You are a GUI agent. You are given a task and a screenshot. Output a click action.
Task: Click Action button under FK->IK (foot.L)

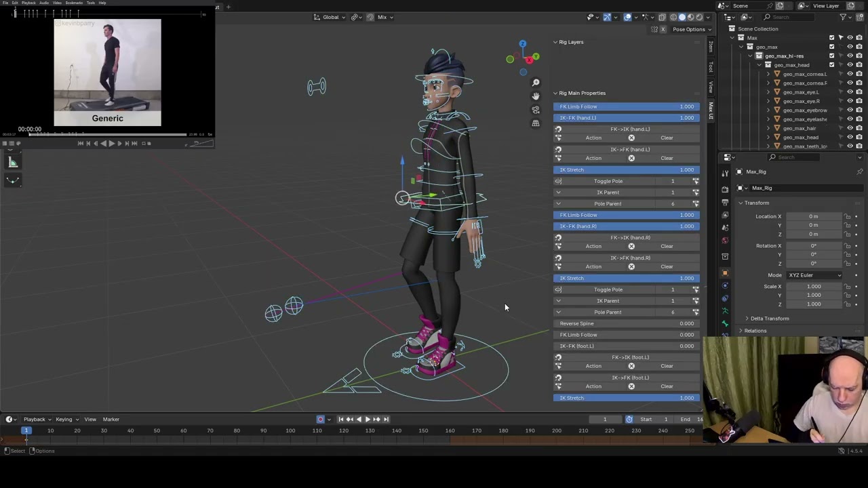point(593,366)
